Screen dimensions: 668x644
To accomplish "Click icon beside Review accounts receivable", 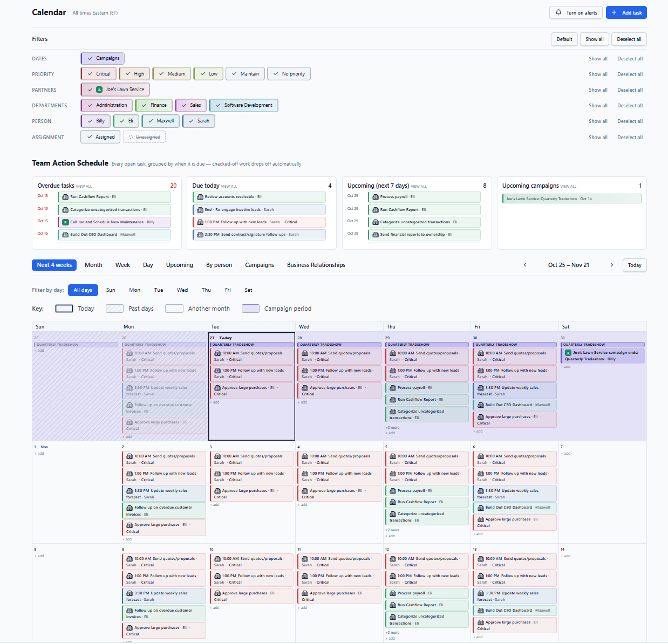I will pyautogui.click(x=200, y=197).
